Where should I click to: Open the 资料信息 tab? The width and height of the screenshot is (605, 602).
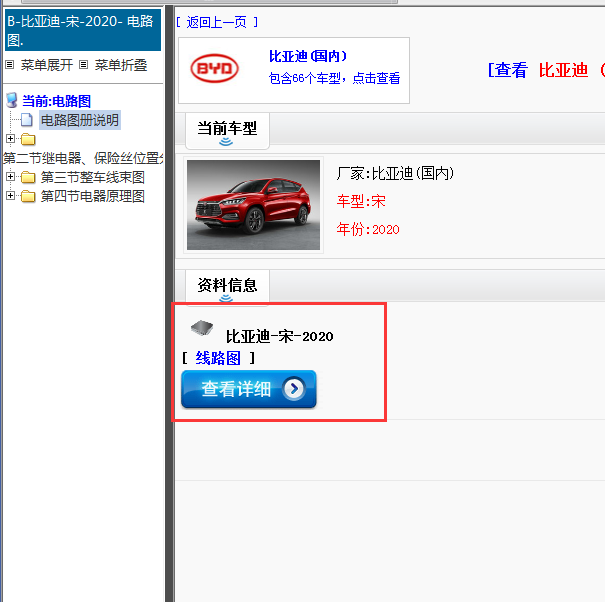point(227,287)
